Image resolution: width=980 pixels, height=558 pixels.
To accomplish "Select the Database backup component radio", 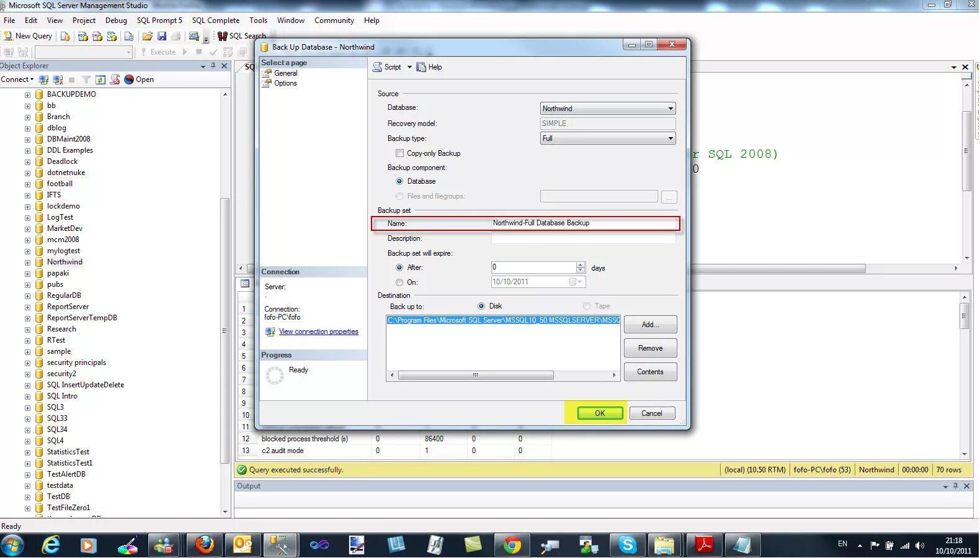I will [x=399, y=181].
